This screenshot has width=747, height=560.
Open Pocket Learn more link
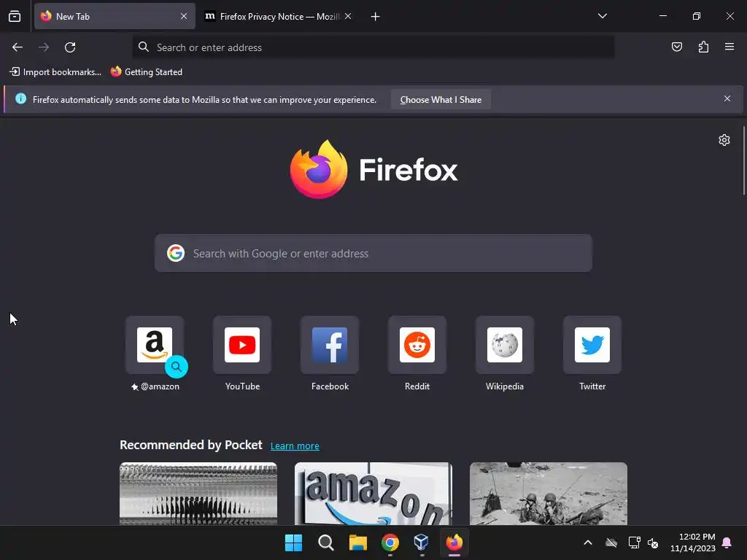[x=295, y=446]
